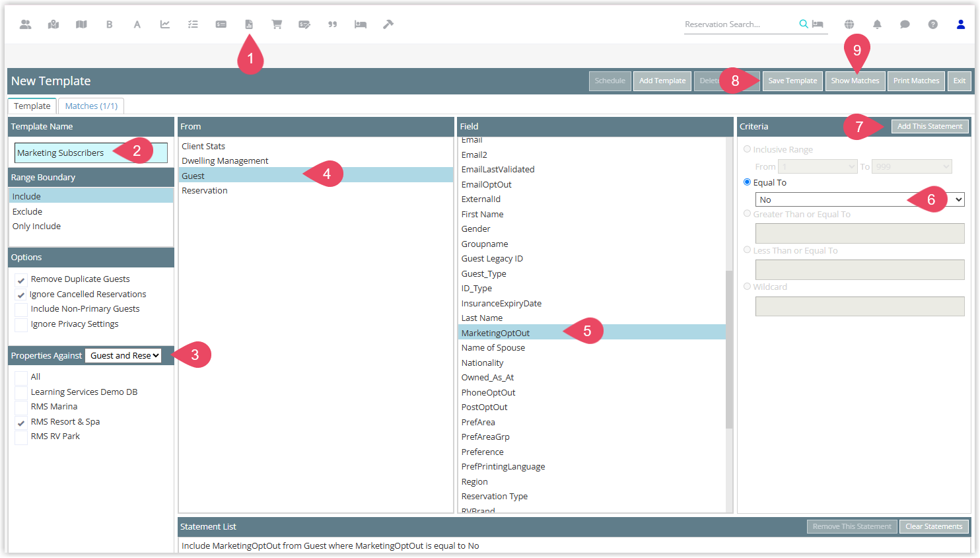This screenshot has height=558, width=980.
Task: Check the All properties checkbox
Action: [21, 378]
